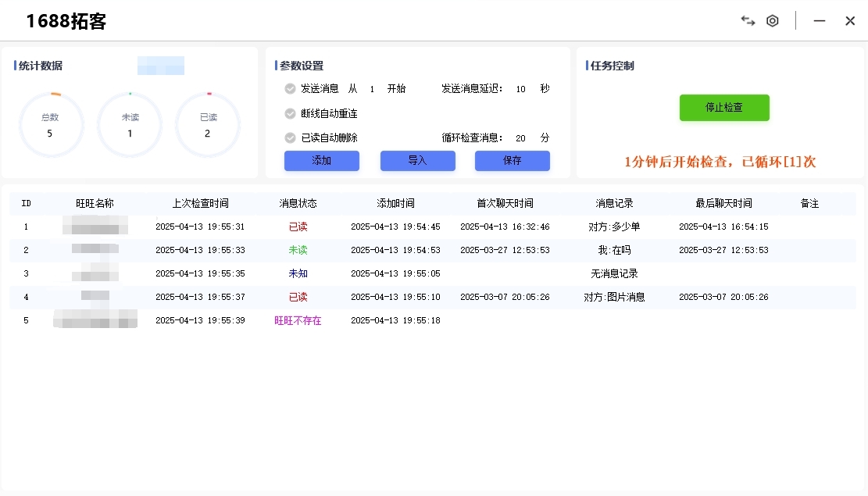Click the 统计数据 panel title
This screenshot has width=868, height=496.
(41, 66)
